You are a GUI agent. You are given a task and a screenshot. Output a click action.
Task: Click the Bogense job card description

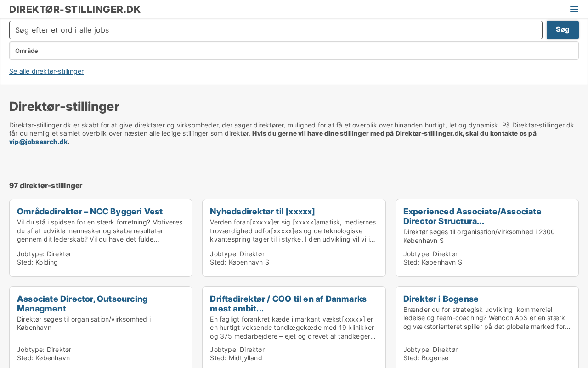(x=487, y=318)
